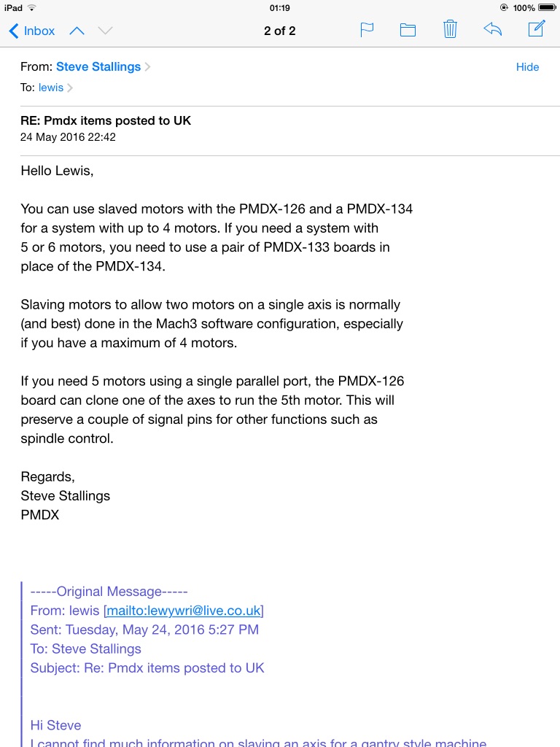The height and width of the screenshot is (747, 560).
Task: Delete email with the trash icon
Action: (450, 30)
